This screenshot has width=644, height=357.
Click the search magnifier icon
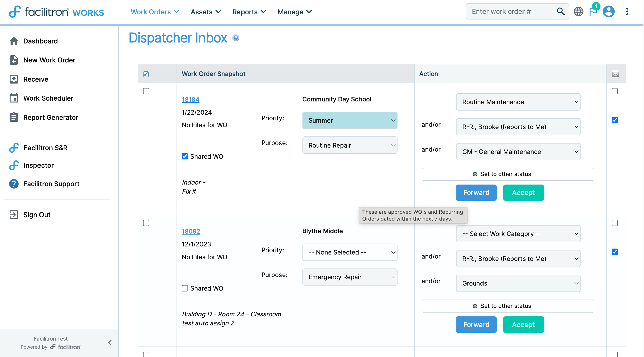[x=560, y=11]
